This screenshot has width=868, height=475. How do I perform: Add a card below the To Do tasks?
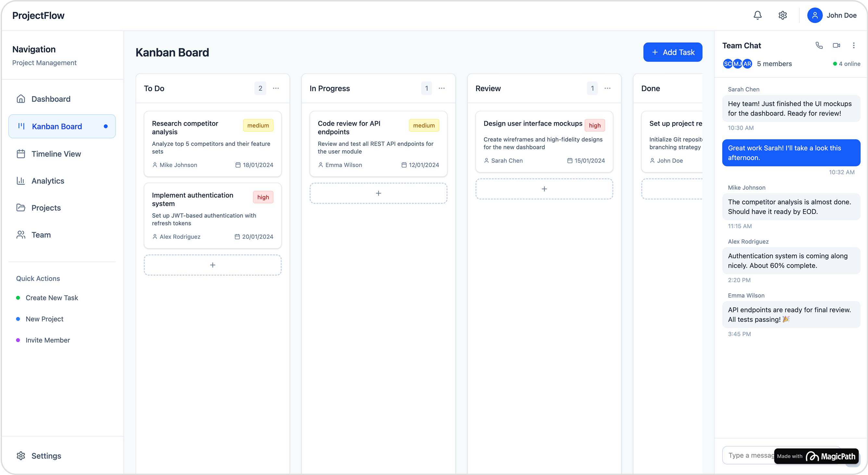(x=212, y=265)
